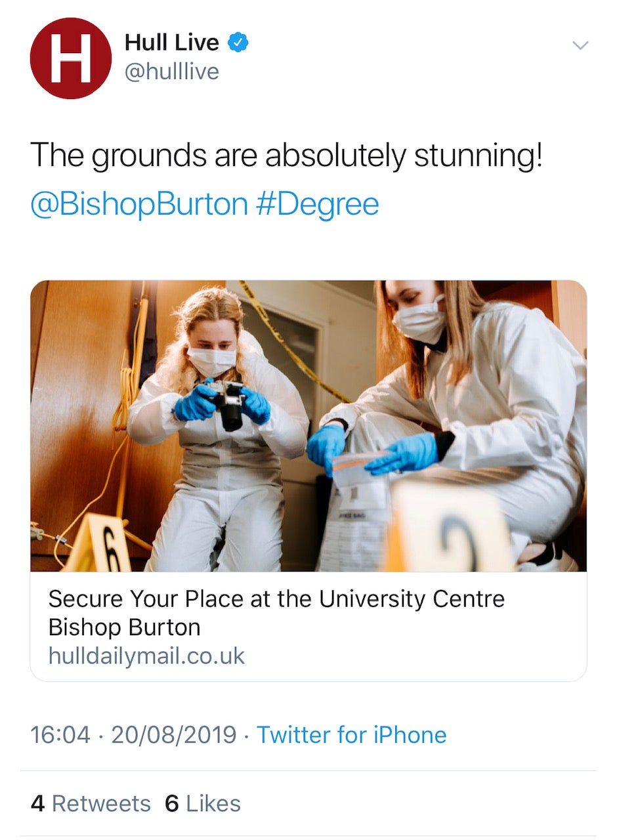The width and height of the screenshot is (617, 840).
Task: Open the forensic students card image
Action: coord(308,425)
